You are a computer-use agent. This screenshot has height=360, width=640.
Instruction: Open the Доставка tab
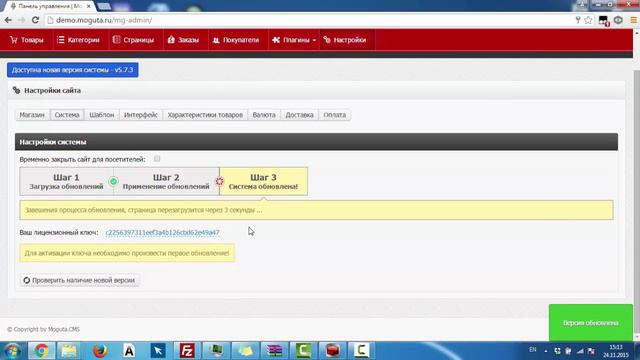pyautogui.click(x=299, y=115)
